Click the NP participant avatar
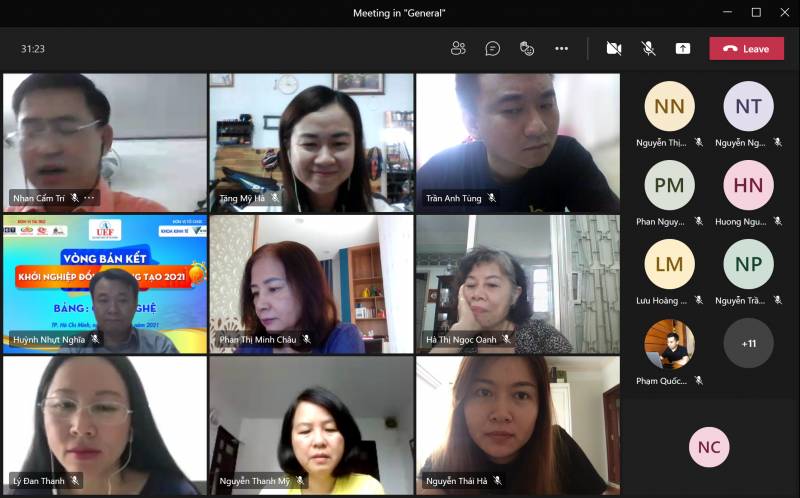 tap(748, 264)
